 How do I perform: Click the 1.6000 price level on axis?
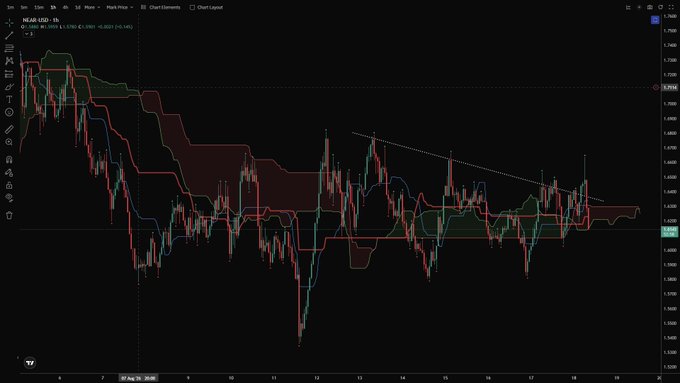coord(670,250)
